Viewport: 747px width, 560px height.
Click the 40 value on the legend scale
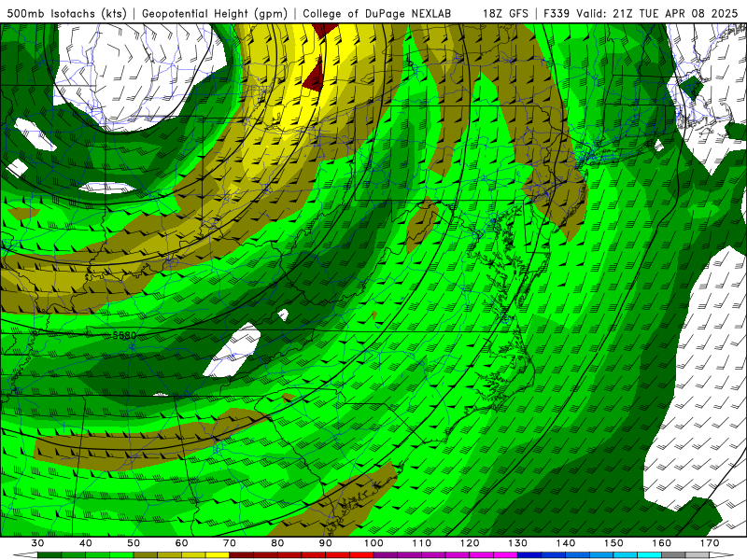click(85, 543)
